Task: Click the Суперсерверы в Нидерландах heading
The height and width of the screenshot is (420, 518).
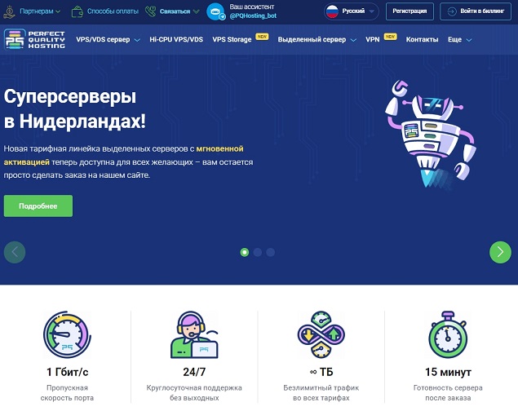Action: coord(75,109)
